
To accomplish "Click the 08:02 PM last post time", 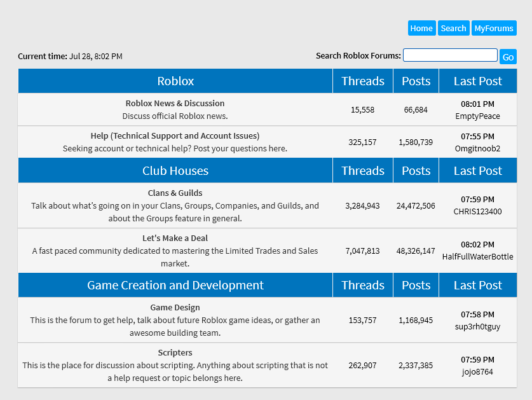I will pos(478,244).
